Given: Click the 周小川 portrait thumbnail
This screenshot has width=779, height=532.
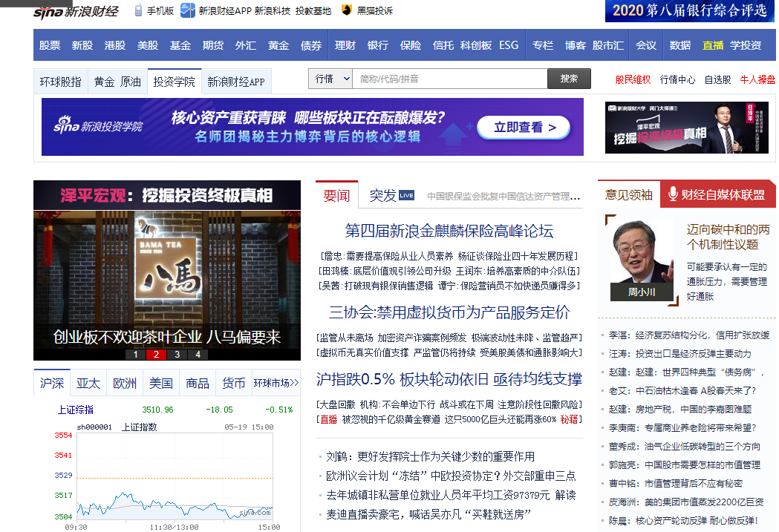Looking at the screenshot, I should point(642,260).
